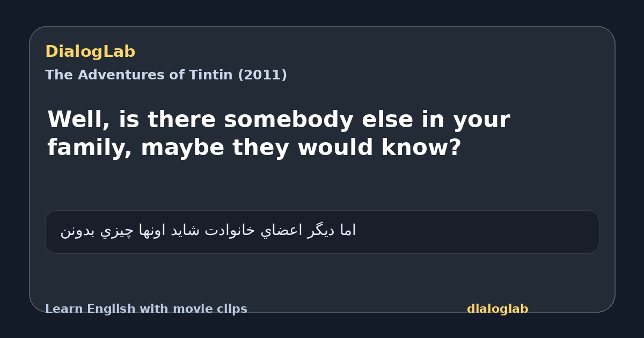Open The Adventures of Tintin (2011) title
The height and width of the screenshot is (338, 644).
point(166,75)
